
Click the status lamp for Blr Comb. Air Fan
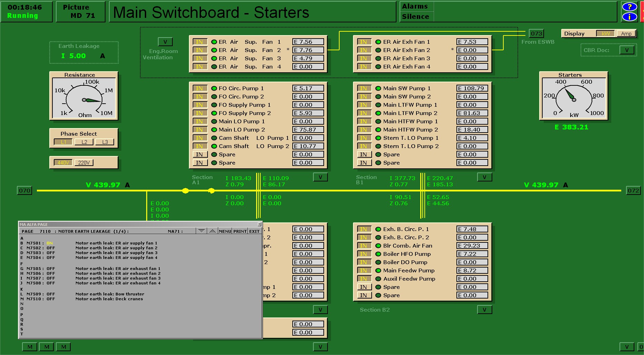click(378, 246)
